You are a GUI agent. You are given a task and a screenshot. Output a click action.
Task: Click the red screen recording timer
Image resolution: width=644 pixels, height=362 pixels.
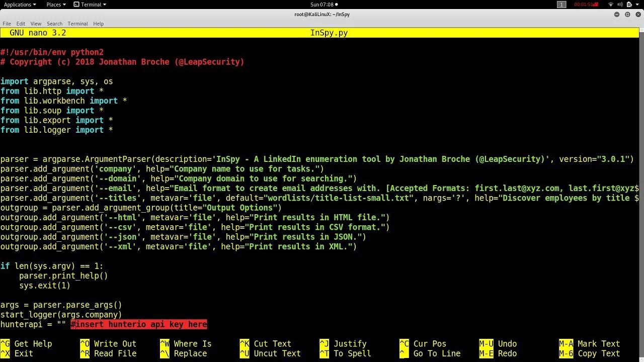pyautogui.click(x=586, y=5)
